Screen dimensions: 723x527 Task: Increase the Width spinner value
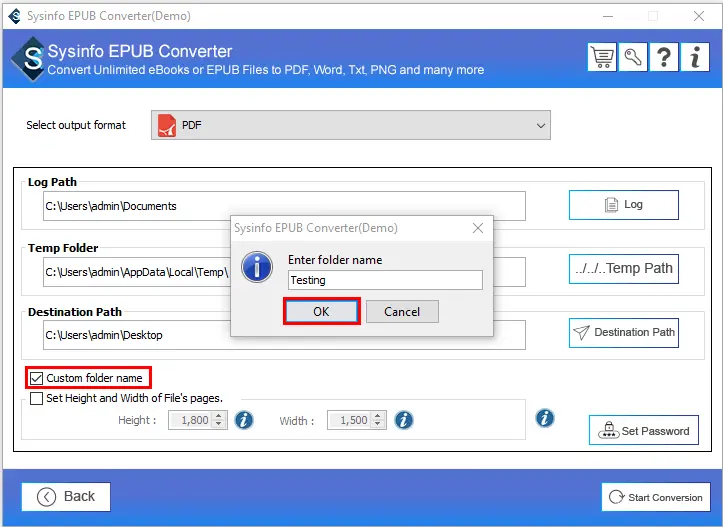(378, 416)
